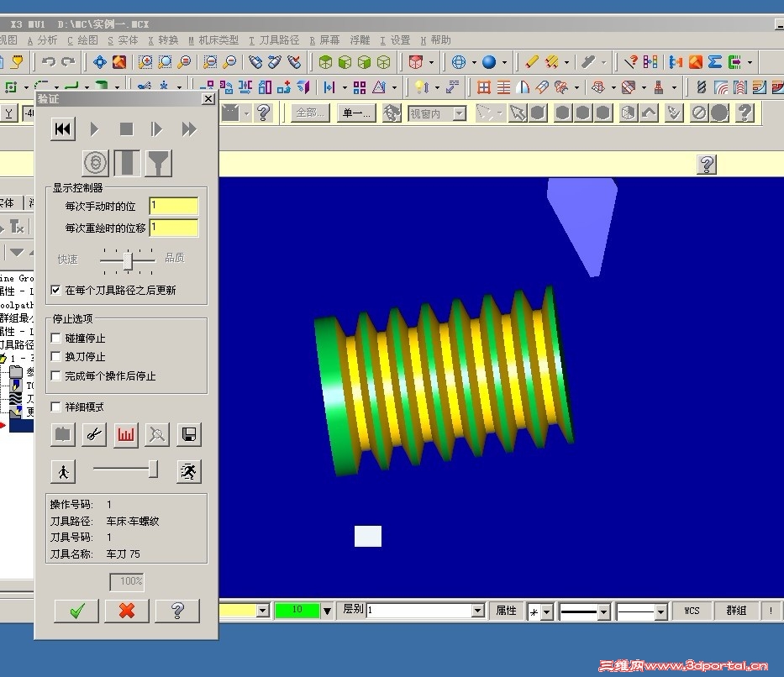The width and height of the screenshot is (784, 677).
Task: Click the section cut scissors icon
Action: coord(94,434)
